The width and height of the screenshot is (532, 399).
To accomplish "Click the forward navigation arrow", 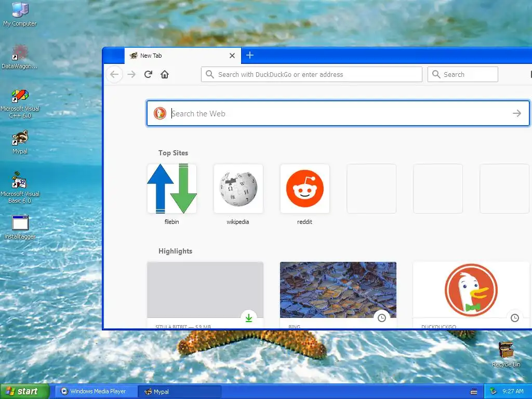I will (131, 74).
